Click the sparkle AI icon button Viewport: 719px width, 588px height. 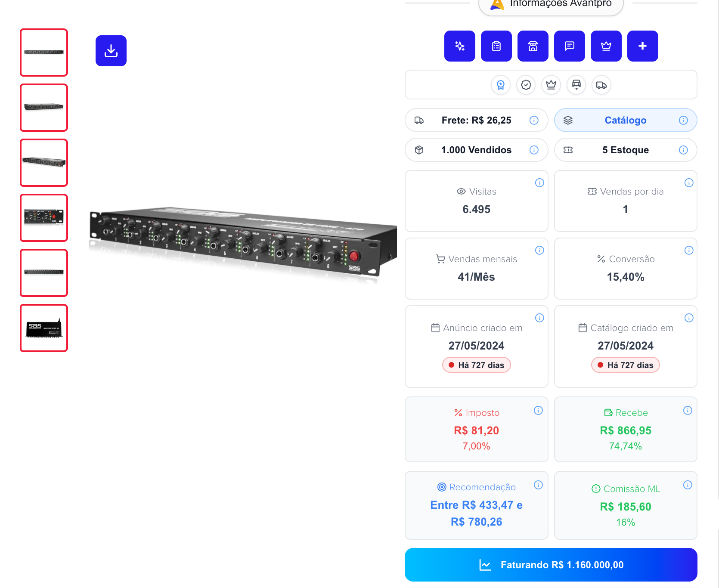tap(460, 46)
